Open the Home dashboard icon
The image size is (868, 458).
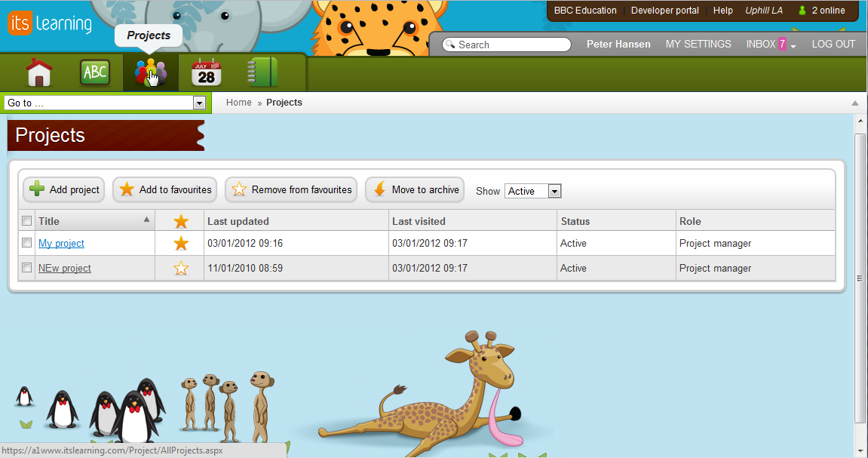pyautogui.click(x=38, y=72)
